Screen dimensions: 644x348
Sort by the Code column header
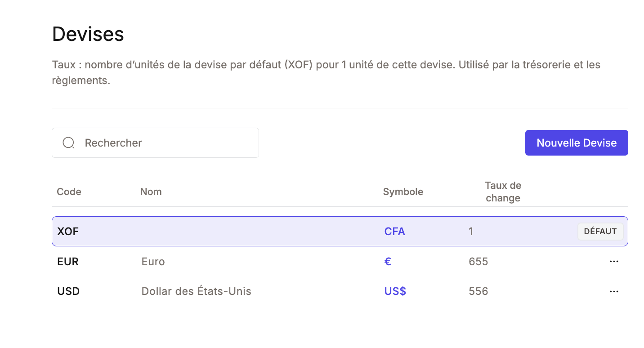[69, 192]
